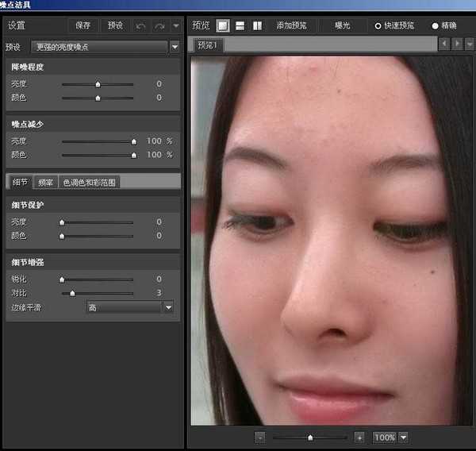Open the 边缘平滑 dropdown
The image size is (476, 451).
tap(167, 307)
